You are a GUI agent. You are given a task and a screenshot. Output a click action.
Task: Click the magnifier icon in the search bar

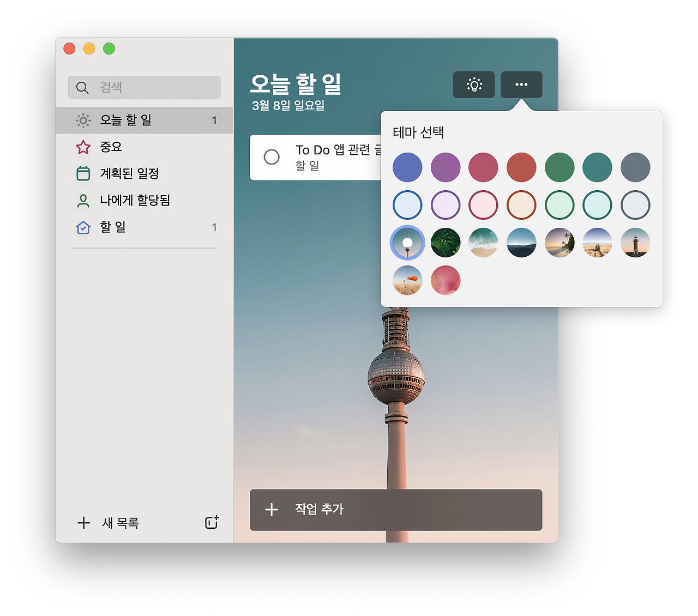pos(82,87)
